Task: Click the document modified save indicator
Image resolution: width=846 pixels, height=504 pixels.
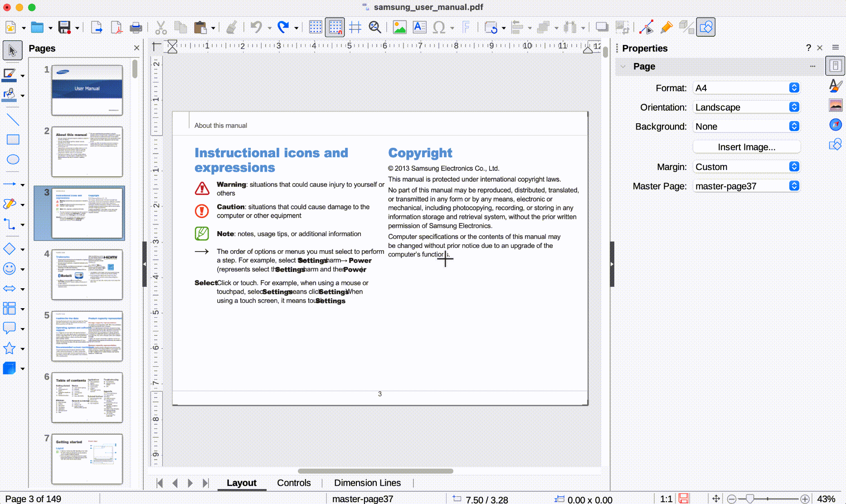Action: [684, 499]
